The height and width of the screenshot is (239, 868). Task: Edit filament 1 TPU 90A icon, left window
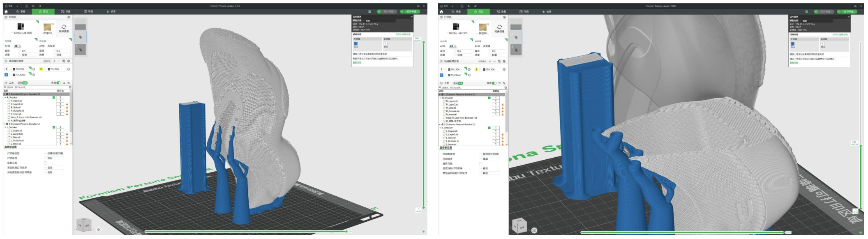pyautogui.click(x=34, y=69)
